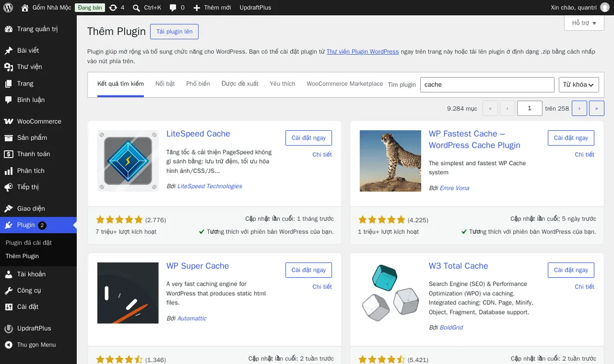Open Thêm Plugin submenu item
This screenshot has width=614, height=364.
tap(22, 256)
